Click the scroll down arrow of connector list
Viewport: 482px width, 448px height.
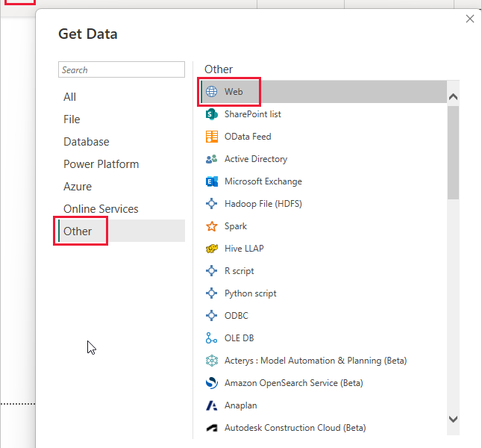point(453,419)
